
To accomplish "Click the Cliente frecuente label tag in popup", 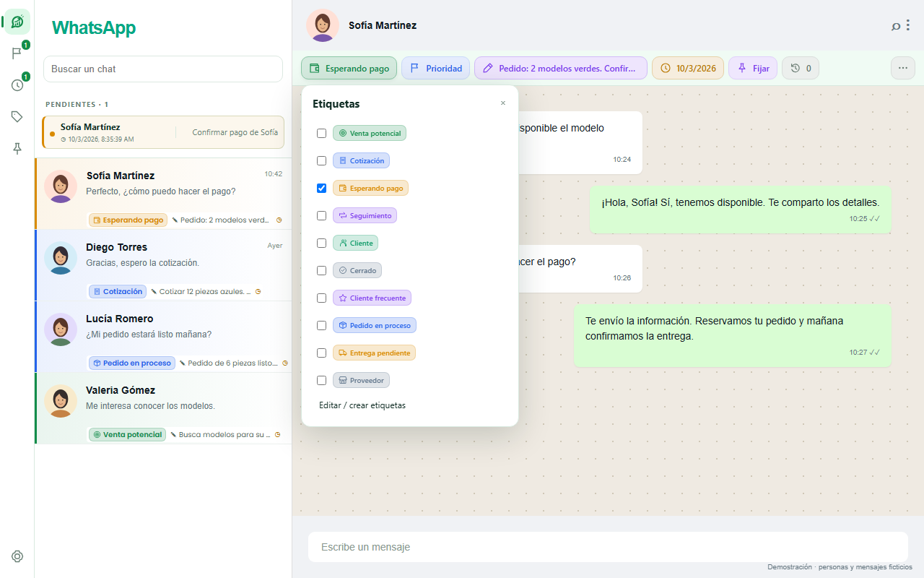I will pos(372,298).
